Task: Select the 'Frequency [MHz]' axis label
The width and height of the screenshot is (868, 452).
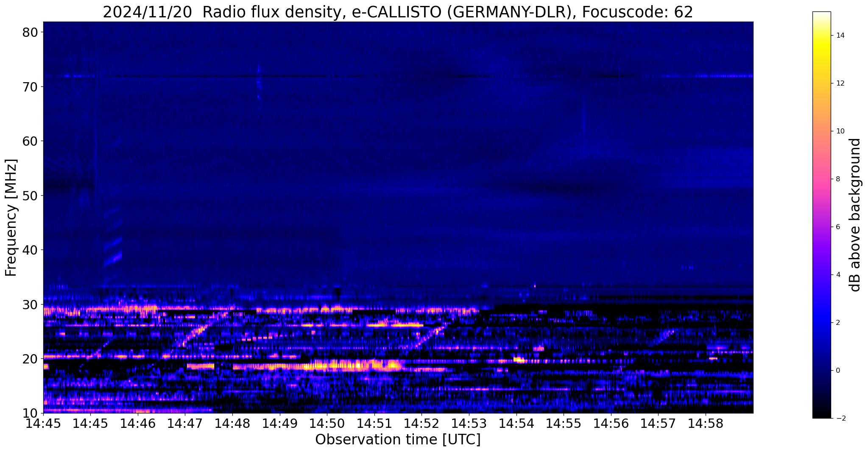Action: tap(11, 217)
